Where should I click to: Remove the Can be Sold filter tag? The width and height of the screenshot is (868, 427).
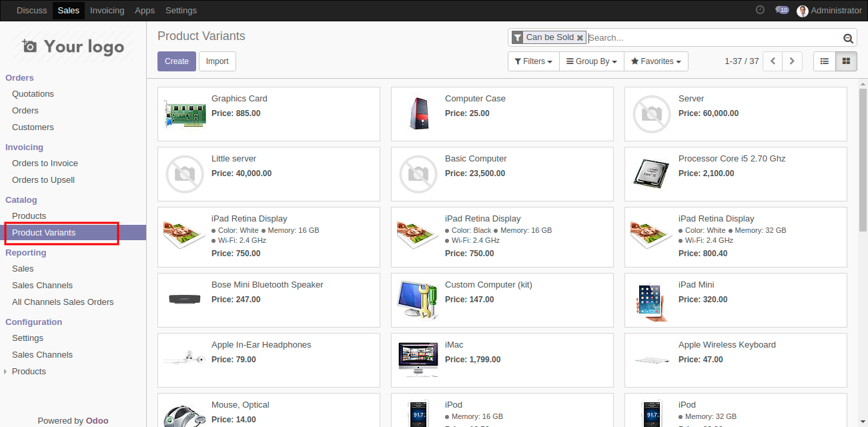click(579, 37)
